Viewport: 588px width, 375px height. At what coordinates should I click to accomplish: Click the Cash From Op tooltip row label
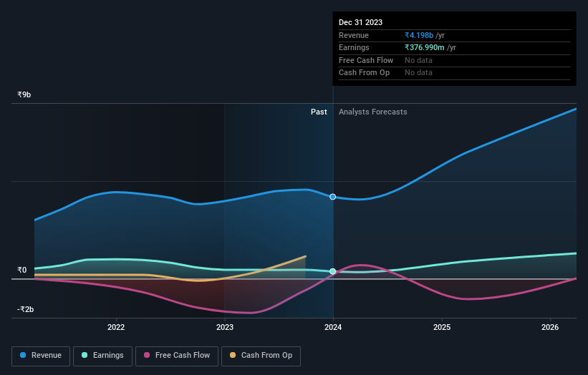click(364, 73)
